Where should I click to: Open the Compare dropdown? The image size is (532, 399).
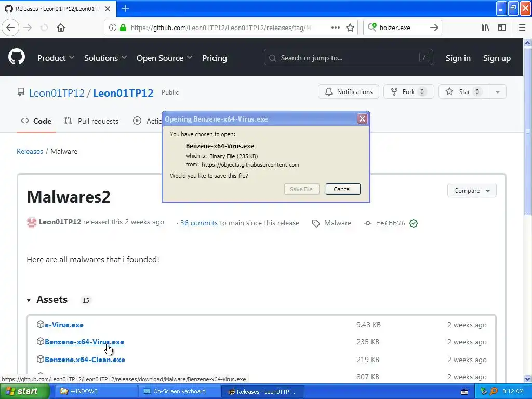click(x=472, y=191)
